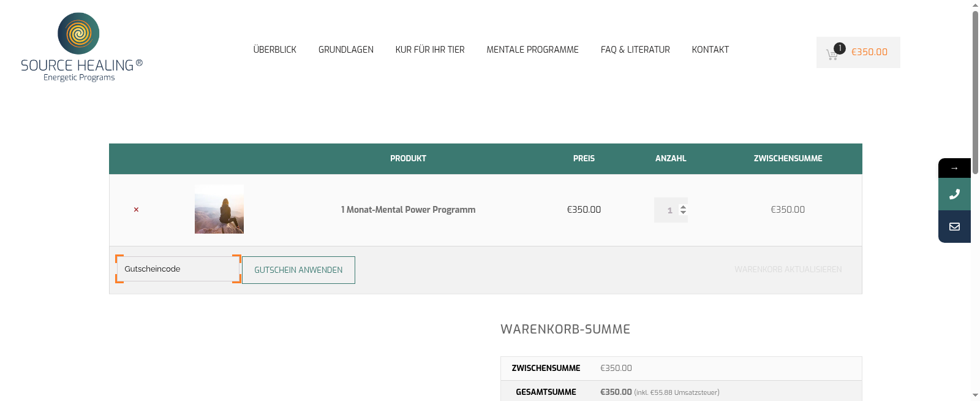
Task: Remove the product with the red X
Action: [136, 210]
